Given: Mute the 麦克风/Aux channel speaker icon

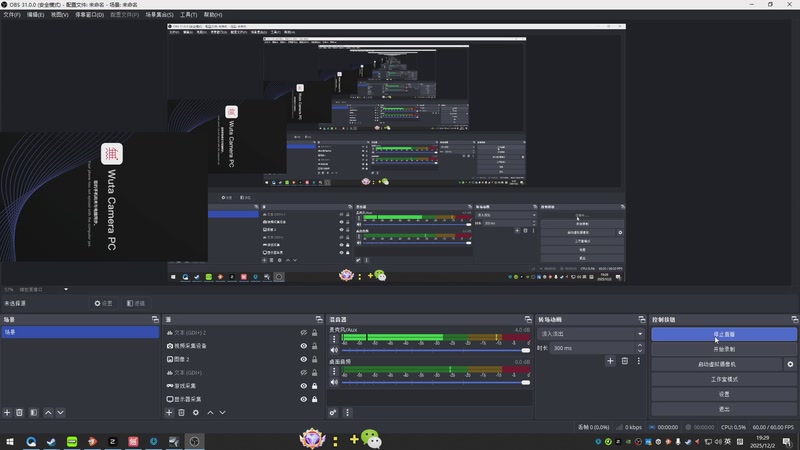Looking at the screenshot, I should click(334, 350).
